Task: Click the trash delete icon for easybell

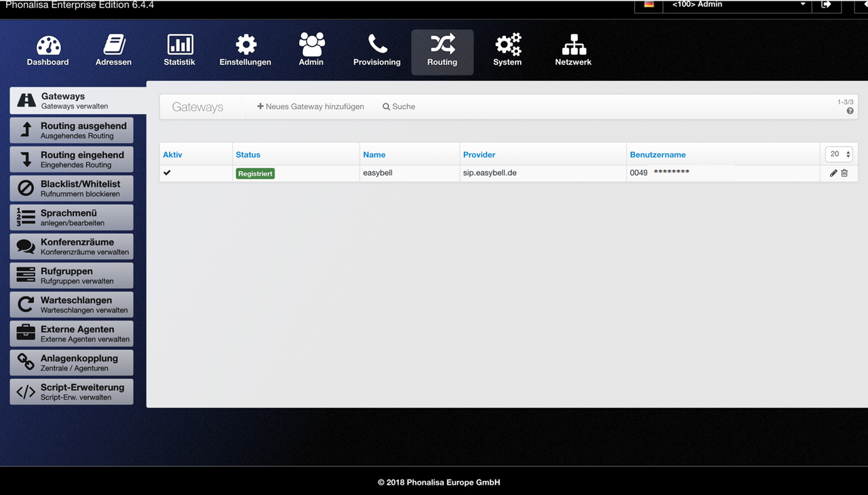Action: pos(844,173)
